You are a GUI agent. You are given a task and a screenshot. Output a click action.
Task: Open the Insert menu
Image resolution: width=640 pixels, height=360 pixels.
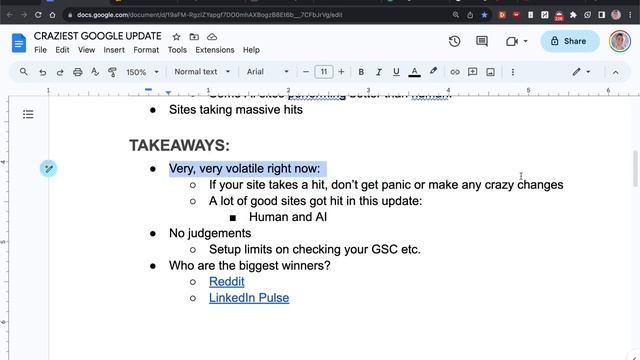(114, 50)
